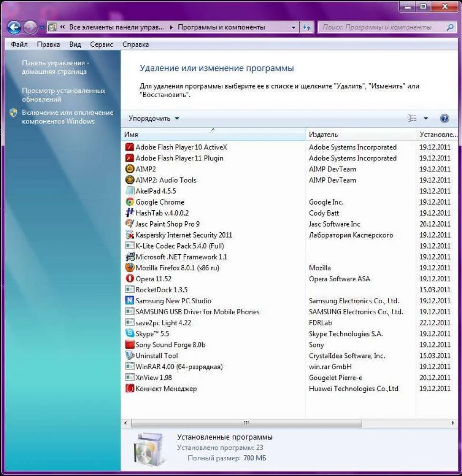The width and height of the screenshot is (462, 476).
Task: Click the Google Chrome icon in the list
Action: click(129, 202)
